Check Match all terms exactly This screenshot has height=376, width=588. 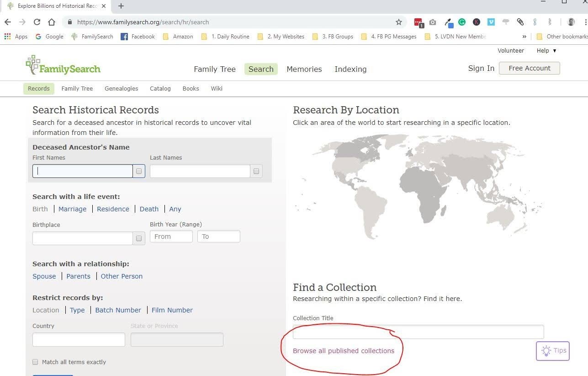(35, 362)
